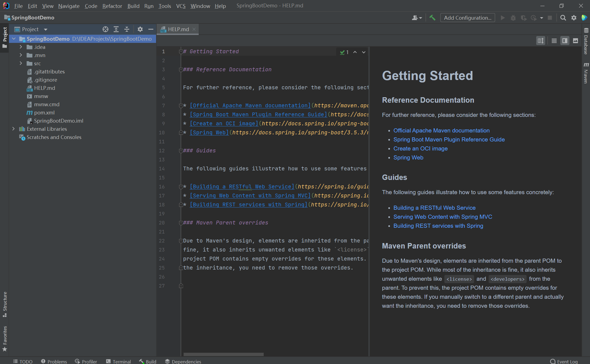590x364 pixels.
Task: Select pom.xml in project tree
Action: (40, 113)
